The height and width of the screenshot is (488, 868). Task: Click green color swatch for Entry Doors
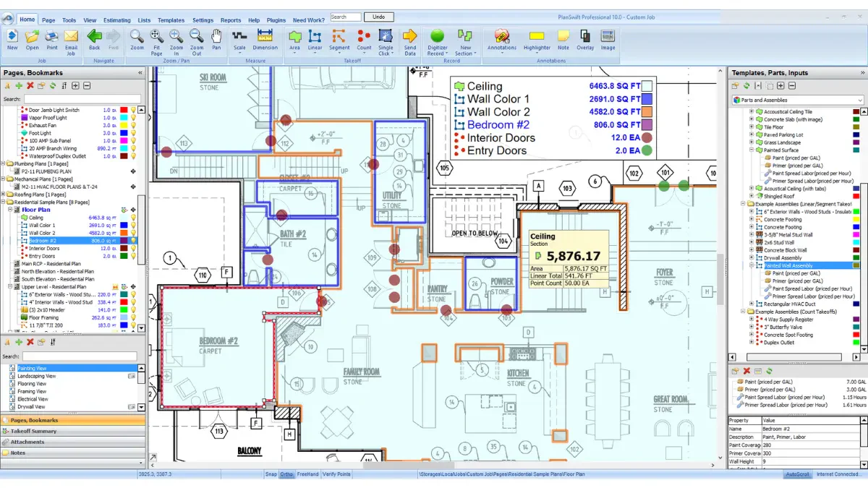point(124,257)
